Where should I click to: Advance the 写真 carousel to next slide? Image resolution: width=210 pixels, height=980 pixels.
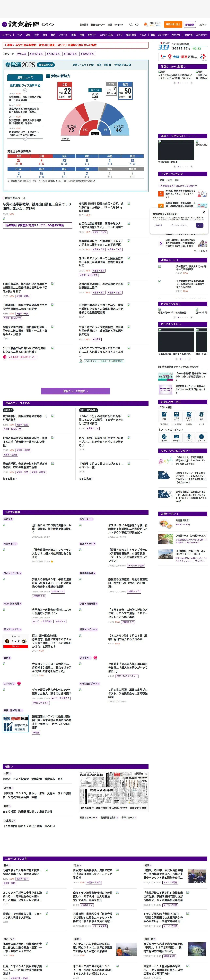[192, 167]
